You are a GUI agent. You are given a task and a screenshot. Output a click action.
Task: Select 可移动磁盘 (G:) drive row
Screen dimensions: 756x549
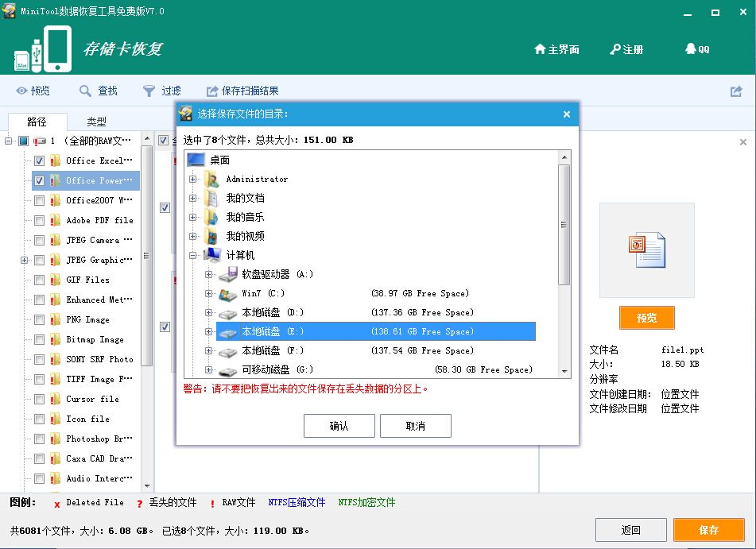[375, 369]
